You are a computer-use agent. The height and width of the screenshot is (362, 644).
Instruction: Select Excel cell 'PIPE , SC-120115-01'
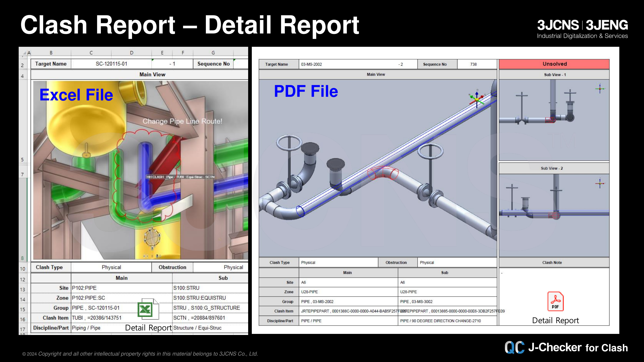click(x=122, y=308)
